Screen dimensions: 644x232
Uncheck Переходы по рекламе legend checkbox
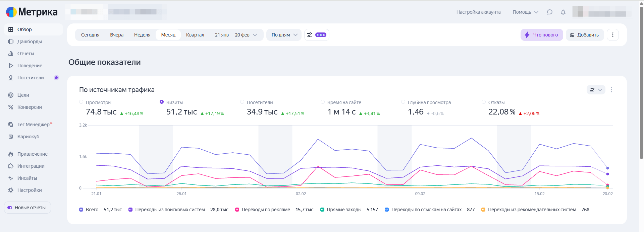(237, 210)
